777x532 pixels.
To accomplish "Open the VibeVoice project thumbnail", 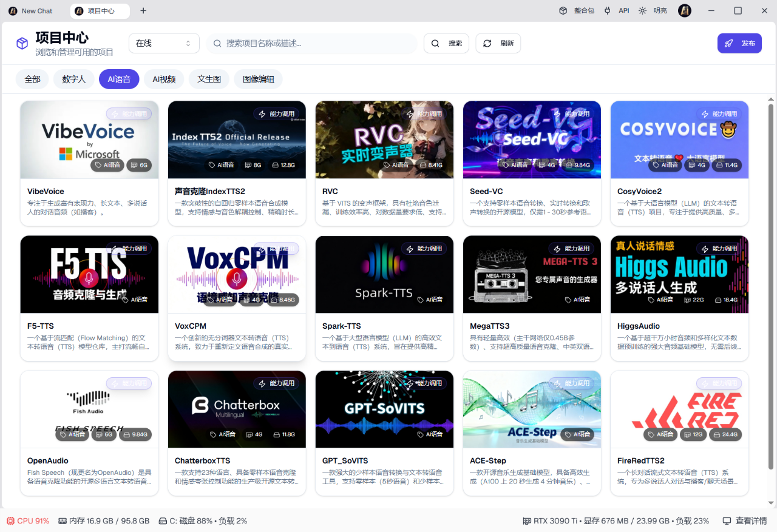I will pos(89,140).
